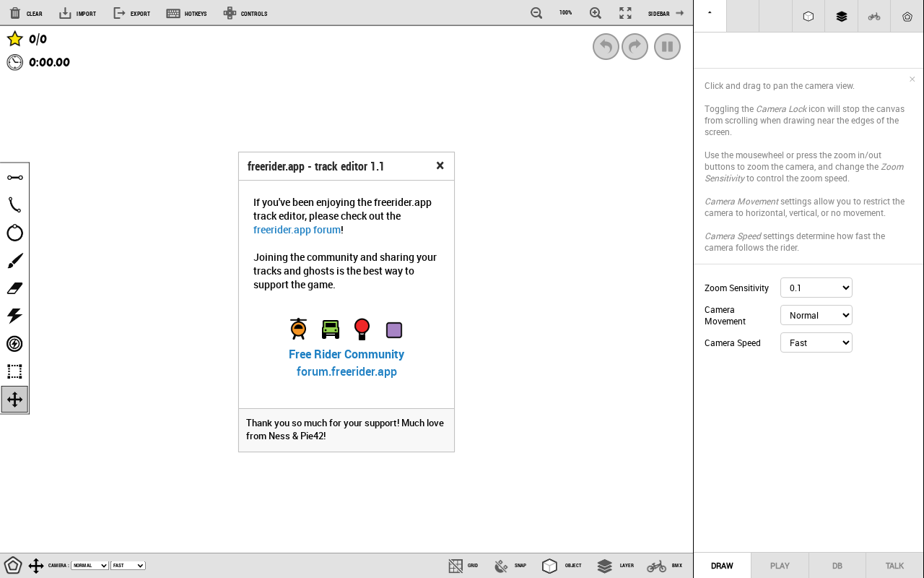Viewport: 924px width, 578px height.
Task: Toggle the Snap option
Action: [x=510, y=566]
